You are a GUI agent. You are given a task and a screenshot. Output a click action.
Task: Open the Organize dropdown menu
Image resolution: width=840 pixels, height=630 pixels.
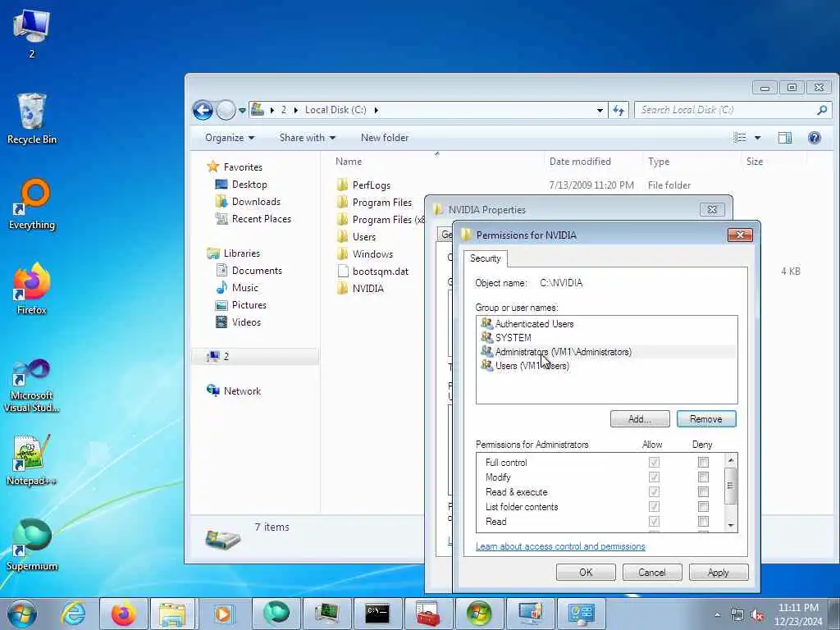230,138
